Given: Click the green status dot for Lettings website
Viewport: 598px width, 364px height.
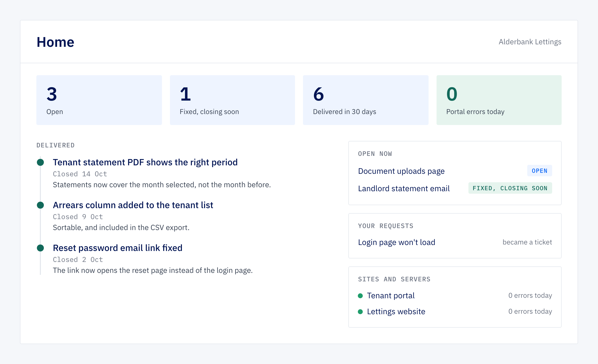Looking at the screenshot, I should click(360, 312).
